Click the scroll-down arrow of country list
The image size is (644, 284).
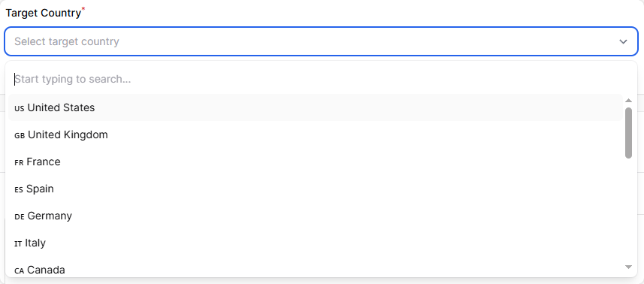pyautogui.click(x=628, y=267)
